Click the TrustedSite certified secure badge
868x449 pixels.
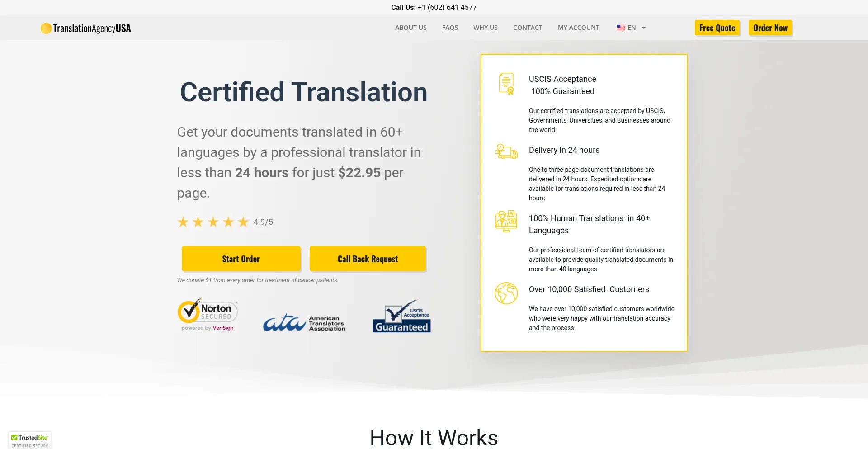(30, 440)
